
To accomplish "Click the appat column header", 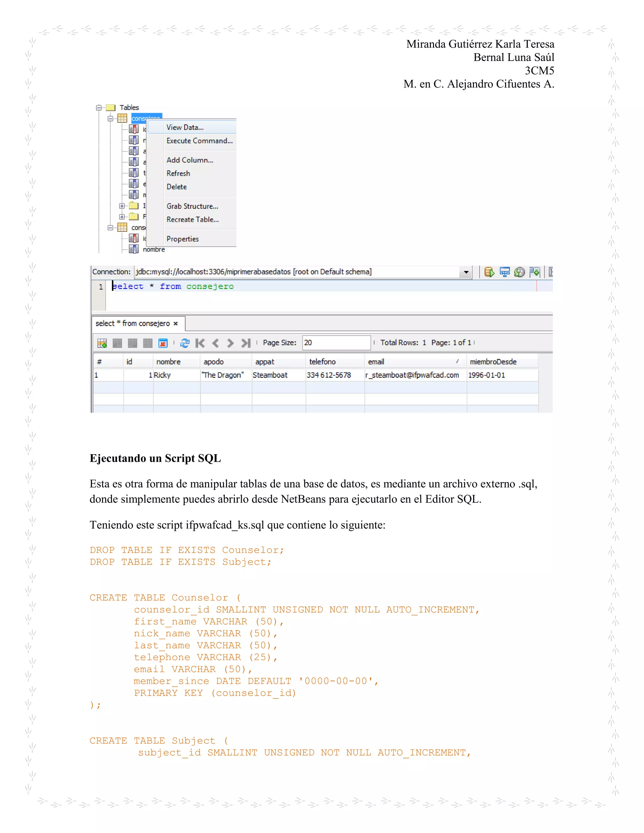I will pos(279,361).
